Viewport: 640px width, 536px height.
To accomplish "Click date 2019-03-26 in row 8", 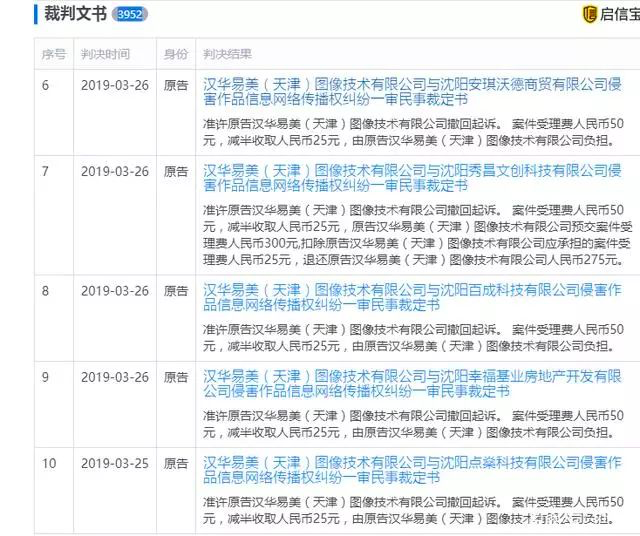I will (x=115, y=291).
